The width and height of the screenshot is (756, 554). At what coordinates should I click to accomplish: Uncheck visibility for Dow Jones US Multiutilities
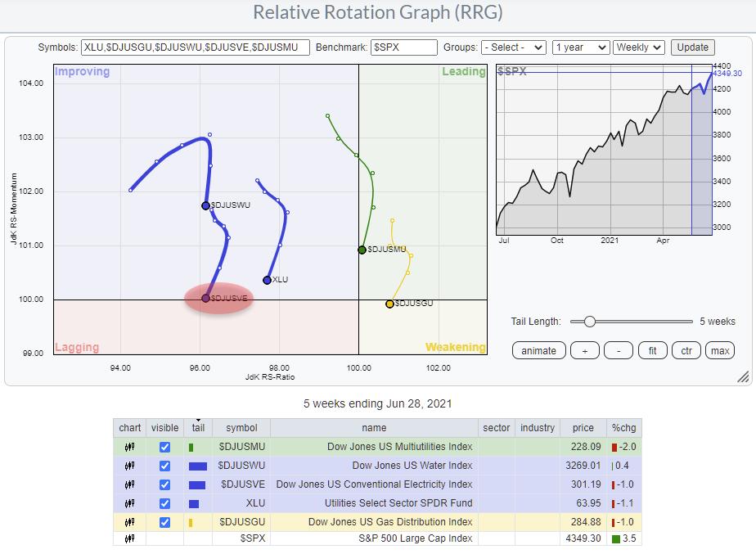[x=164, y=448]
